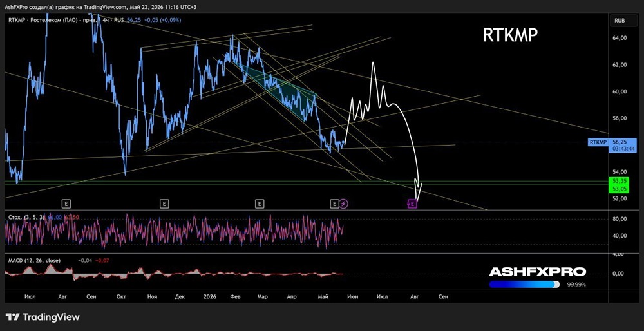The height and width of the screenshot is (331, 644).
Task: Click the large RTKMP ticker title text
Action: point(510,36)
